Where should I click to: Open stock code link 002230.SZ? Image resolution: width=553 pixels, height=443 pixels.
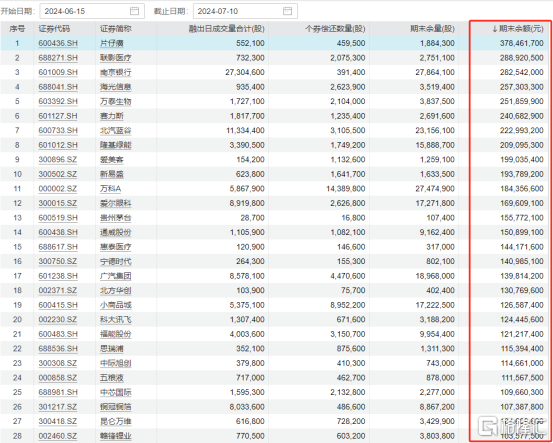coord(58,320)
